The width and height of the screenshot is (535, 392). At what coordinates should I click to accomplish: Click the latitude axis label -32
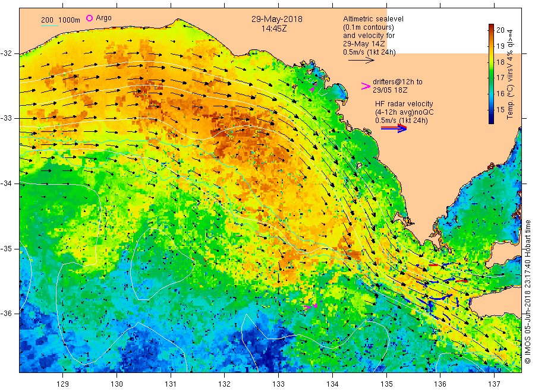tap(6, 53)
